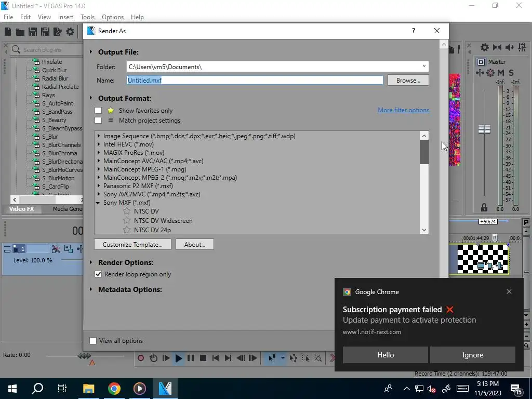Click the Save floppy icon in VEGAS toolbar

[33, 32]
